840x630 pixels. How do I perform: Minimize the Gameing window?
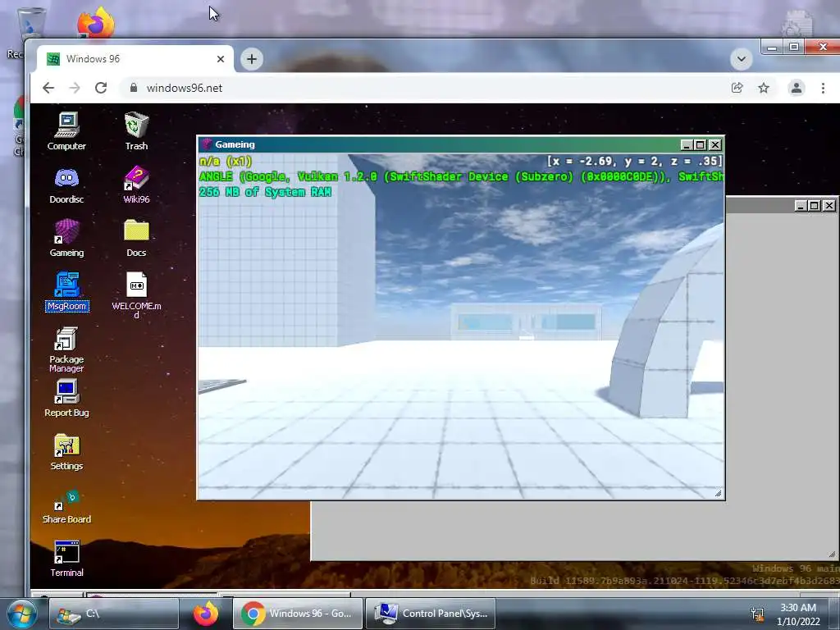point(687,144)
